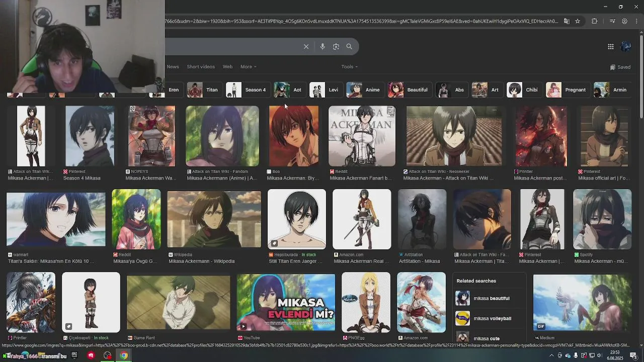Click 'Mikasa official art' Pinterest caption
Image resolution: width=644 pixels, height=362 pixels.
(x=604, y=178)
